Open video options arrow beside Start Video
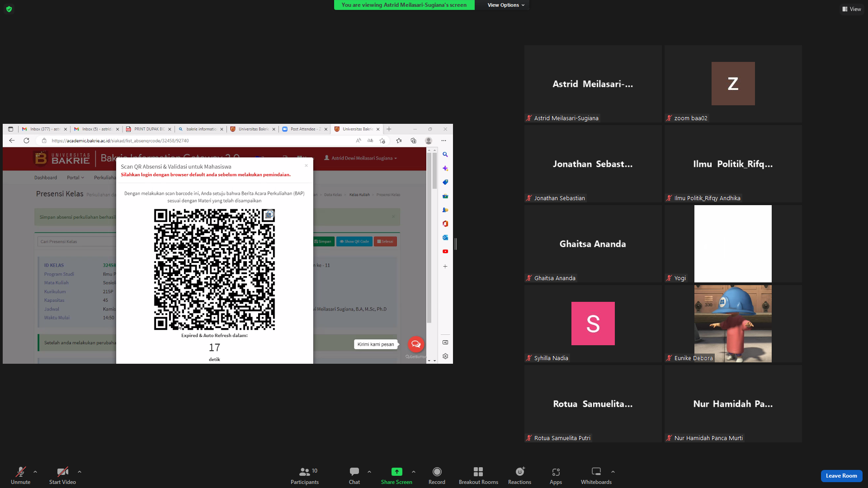Image resolution: width=868 pixels, height=488 pixels. tap(80, 472)
